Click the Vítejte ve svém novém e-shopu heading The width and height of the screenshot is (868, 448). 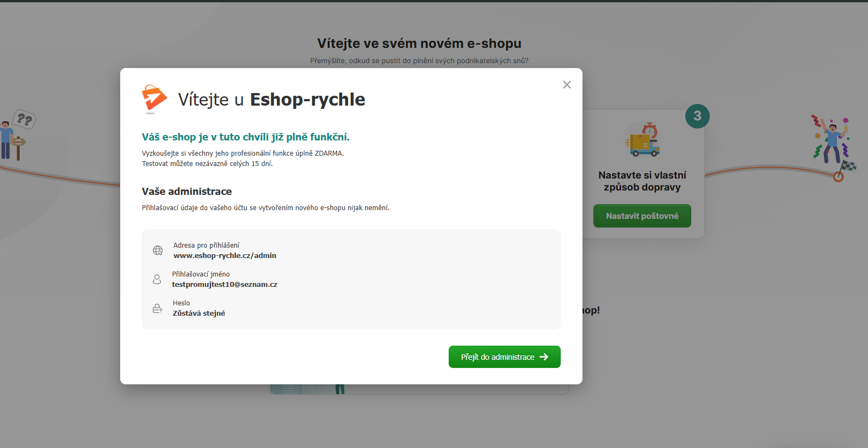click(419, 44)
